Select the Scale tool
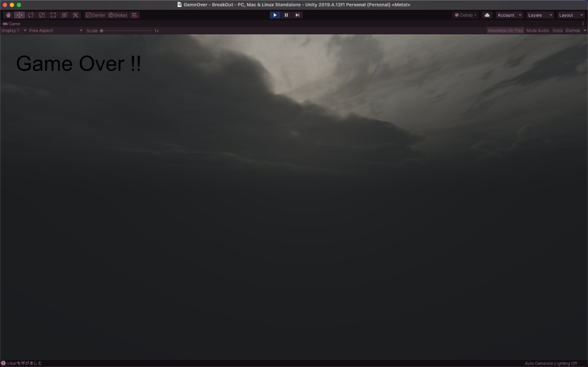This screenshot has width=588, height=367. point(42,15)
